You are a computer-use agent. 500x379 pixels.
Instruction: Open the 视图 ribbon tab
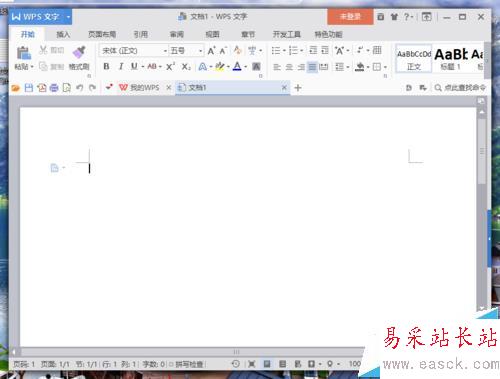click(212, 34)
